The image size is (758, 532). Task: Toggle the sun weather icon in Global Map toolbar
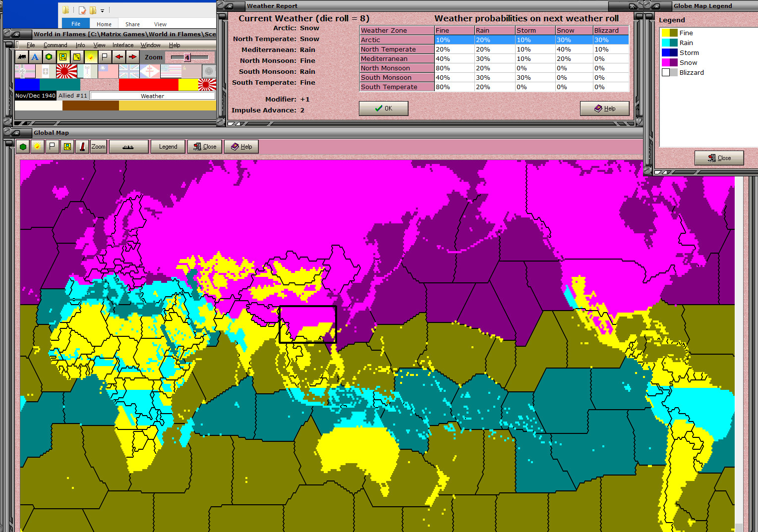[37, 147]
